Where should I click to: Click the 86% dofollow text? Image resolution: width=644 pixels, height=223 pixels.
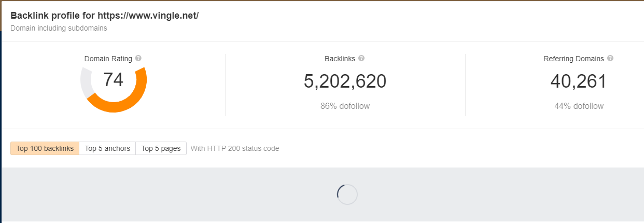(x=345, y=106)
